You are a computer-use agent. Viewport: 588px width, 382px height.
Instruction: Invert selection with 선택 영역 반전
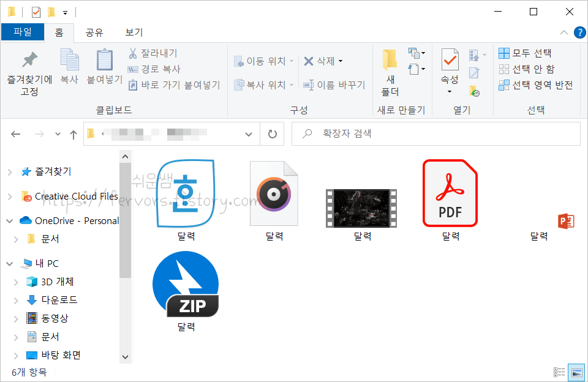point(535,85)
